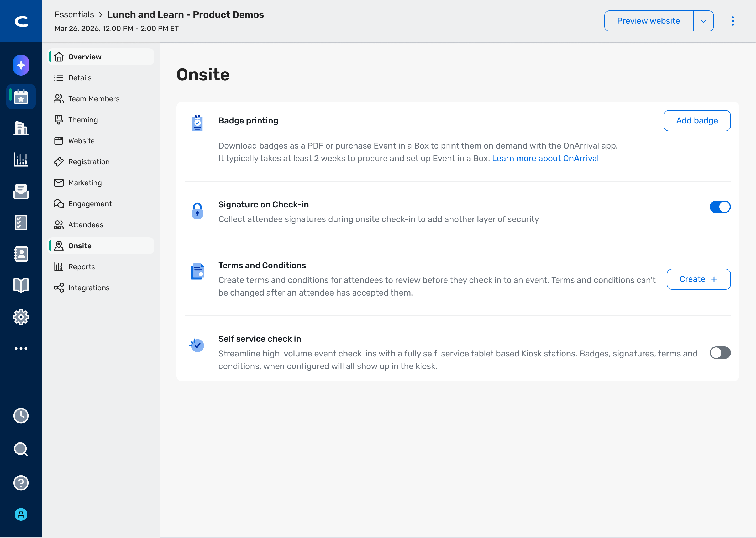Viewport: 756px width, 538px height.
Task: Click the Add badge button
Action: (697, 120)
